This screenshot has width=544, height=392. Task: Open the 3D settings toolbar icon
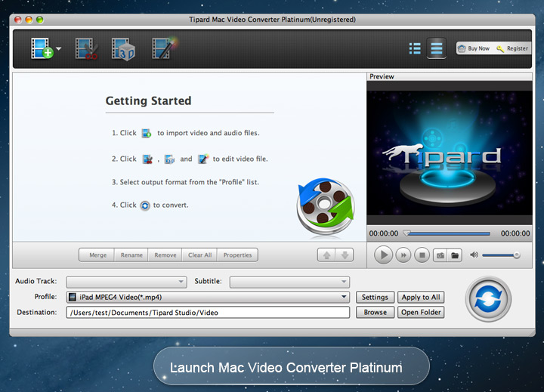click(123, 49)
